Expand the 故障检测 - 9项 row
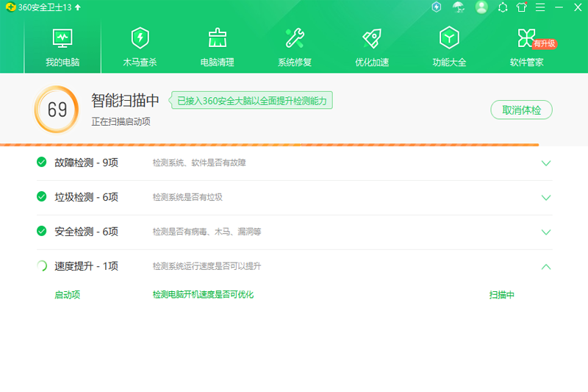Image resolution: width=588 pixels, height=392 pixels. 545,163
